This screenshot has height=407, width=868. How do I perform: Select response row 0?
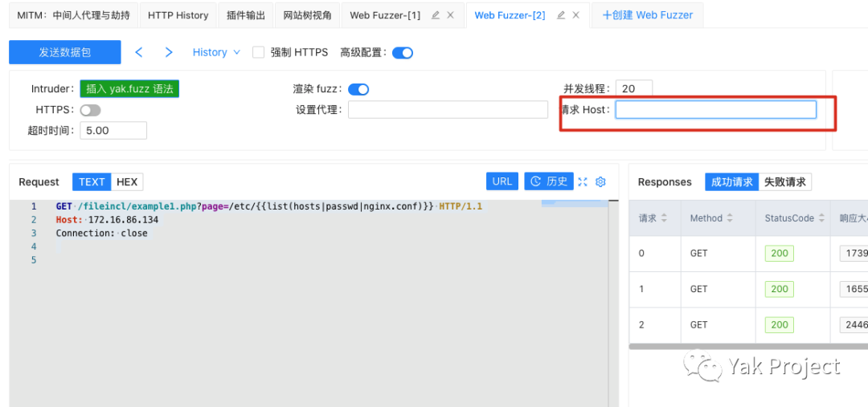click(748, 254)
